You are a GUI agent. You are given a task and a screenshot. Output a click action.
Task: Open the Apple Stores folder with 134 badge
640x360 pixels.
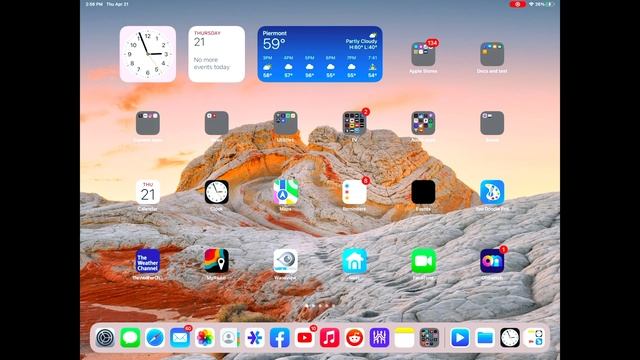pyautogui.click(x=423, y=54)
